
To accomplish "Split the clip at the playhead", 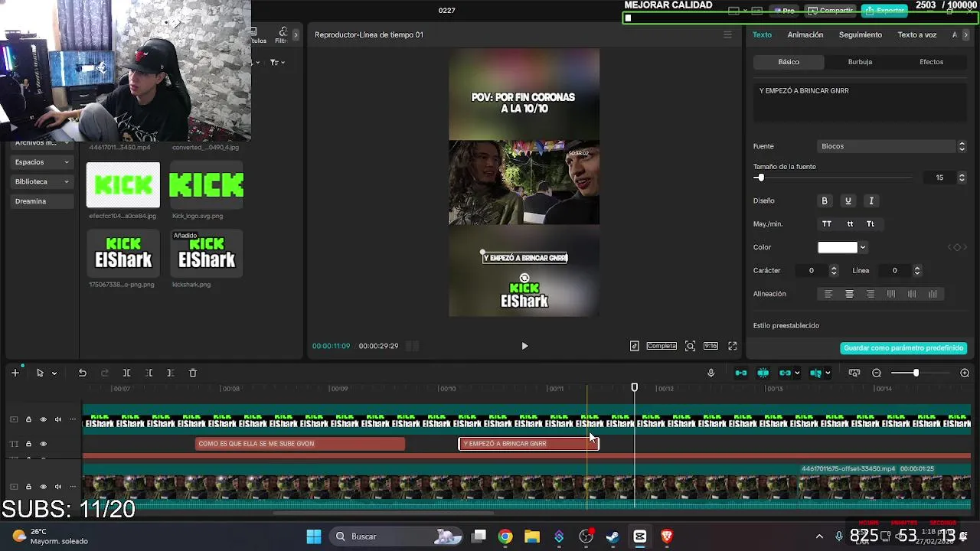I will pyautogui.click(x=126, y=373).
